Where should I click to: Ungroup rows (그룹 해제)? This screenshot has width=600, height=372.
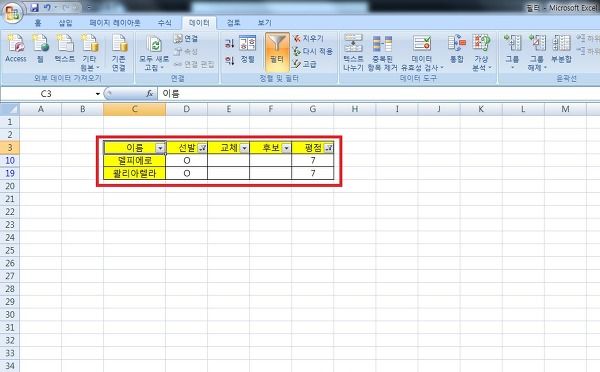coord(536,52)
